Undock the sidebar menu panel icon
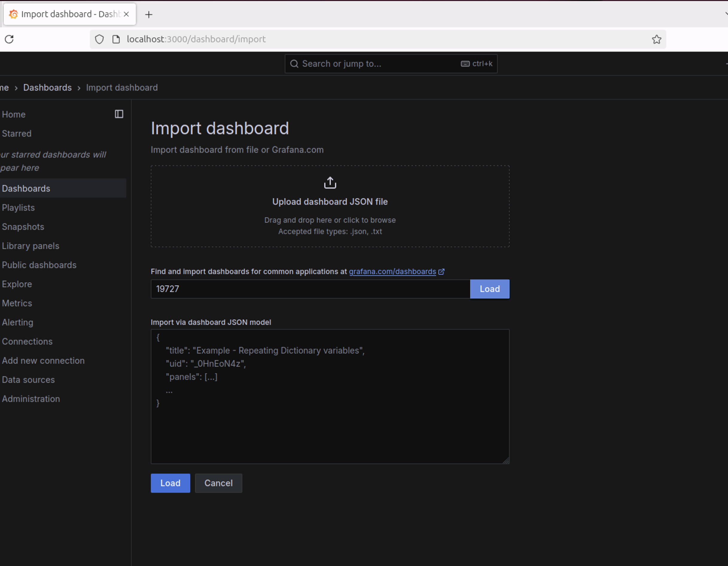This screenshot has height=566, width=728. point(119,114)
